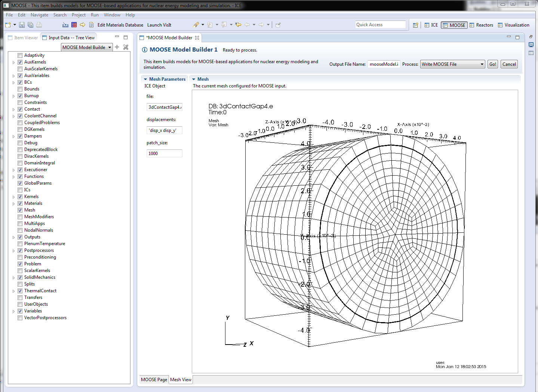
Task: Click Edit Materials Database
Action: click(x=120, y=25)
